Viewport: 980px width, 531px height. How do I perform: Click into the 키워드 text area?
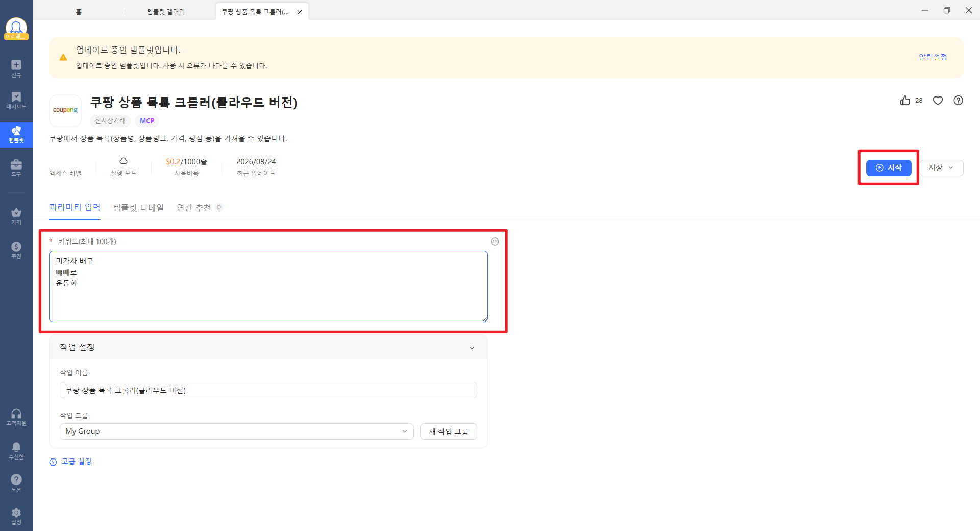[x=268, y=286]
